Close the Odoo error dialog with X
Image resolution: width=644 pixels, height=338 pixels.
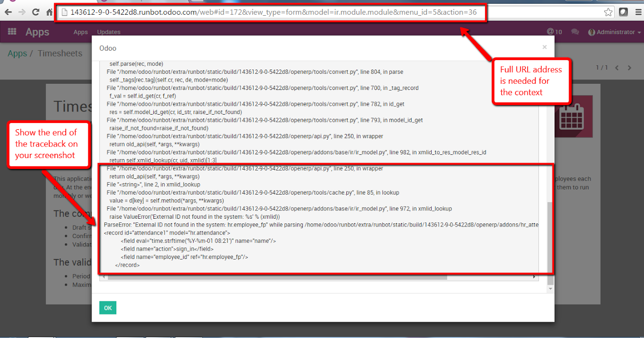[545, 47]
